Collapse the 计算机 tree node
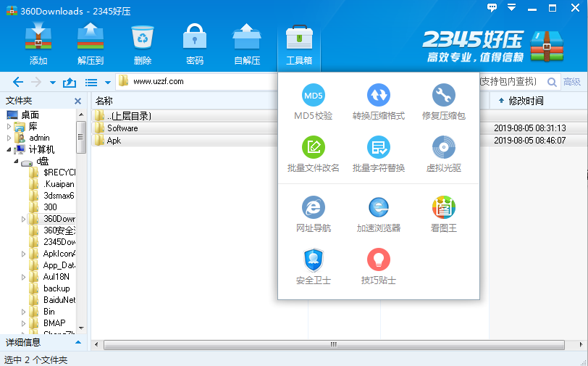Screen dimensions: 588x366 pos(9,149)
